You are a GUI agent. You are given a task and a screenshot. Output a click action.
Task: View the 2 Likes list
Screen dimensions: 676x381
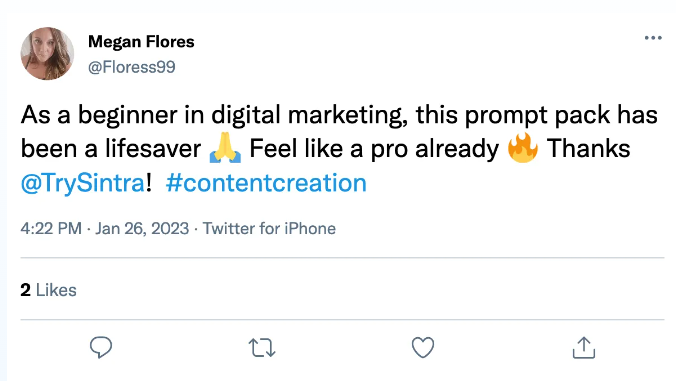pyautogui.click(x=48, y=290)
